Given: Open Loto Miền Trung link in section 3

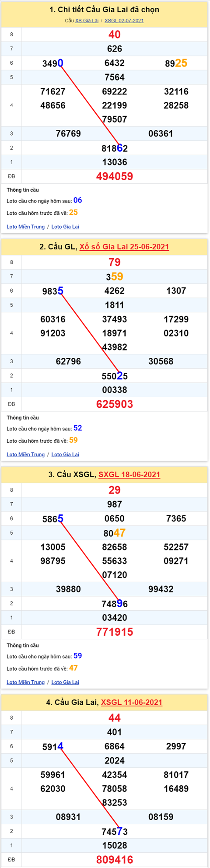Looking at the screenshot, I should pyautogui.click(x=25, y=682).
